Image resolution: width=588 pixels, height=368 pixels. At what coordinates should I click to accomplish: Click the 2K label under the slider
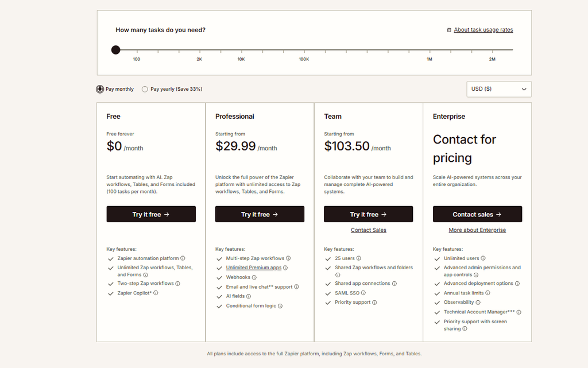(199, 59)
